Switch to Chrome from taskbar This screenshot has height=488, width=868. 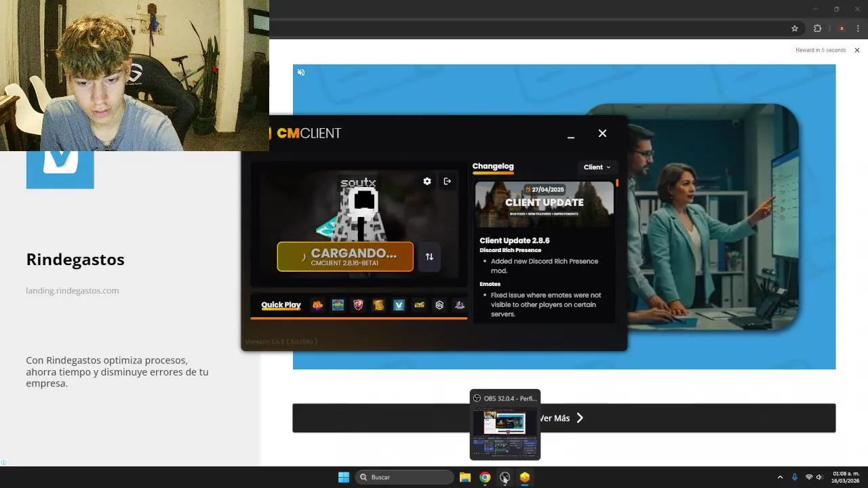pyautogui.click(x=485, y=477)
